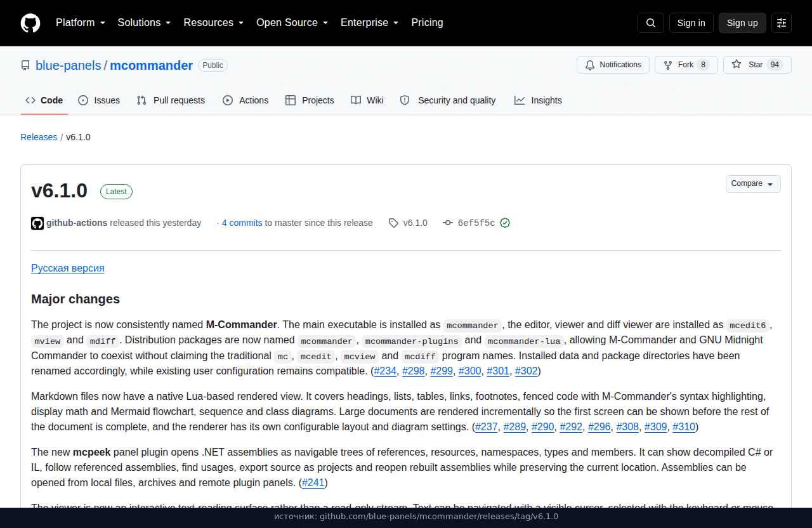This screenshot has width=812, height=528.
Task: Open issue #300 link
Action: 470,371
